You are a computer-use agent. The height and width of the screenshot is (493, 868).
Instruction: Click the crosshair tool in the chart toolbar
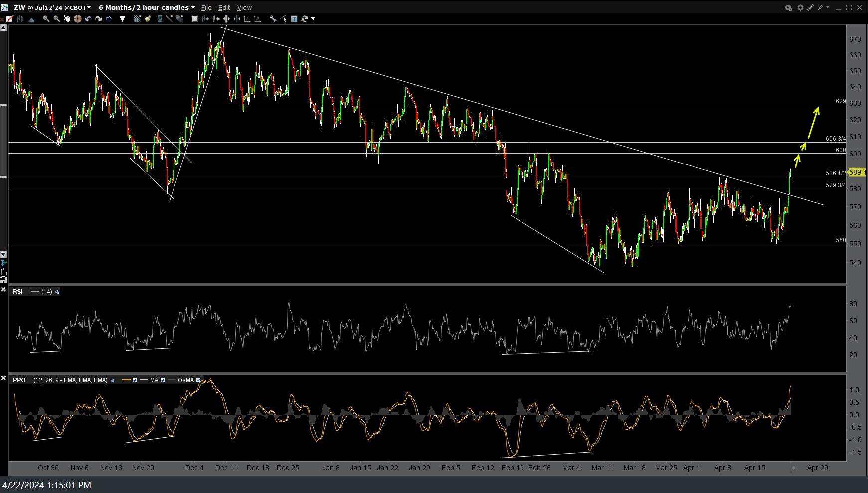pos(77,19)
